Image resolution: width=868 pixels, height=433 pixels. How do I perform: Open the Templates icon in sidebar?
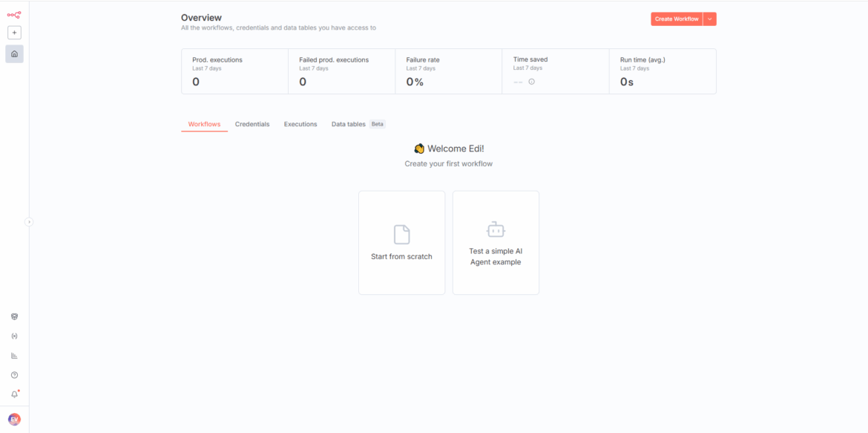[x=14, y=316]
